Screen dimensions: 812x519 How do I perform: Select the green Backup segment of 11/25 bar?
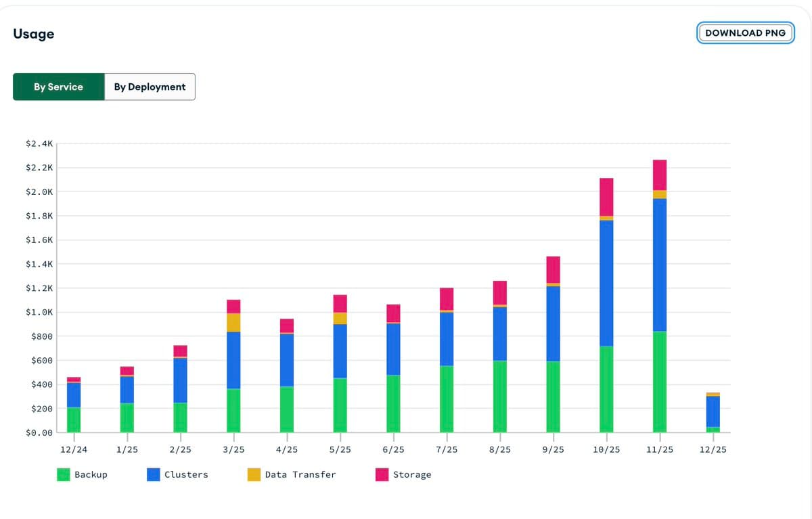(x=660, y=382)
